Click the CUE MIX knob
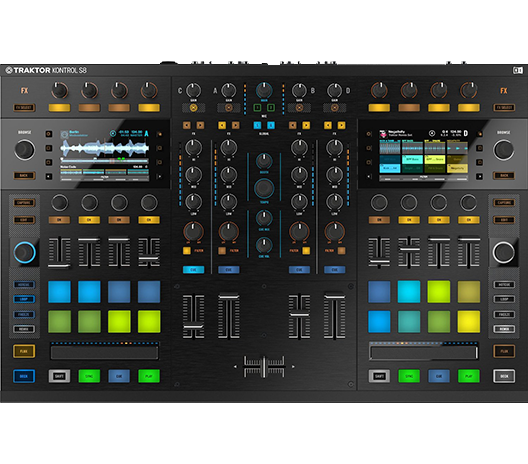528x464 pixels. [264, 218]
